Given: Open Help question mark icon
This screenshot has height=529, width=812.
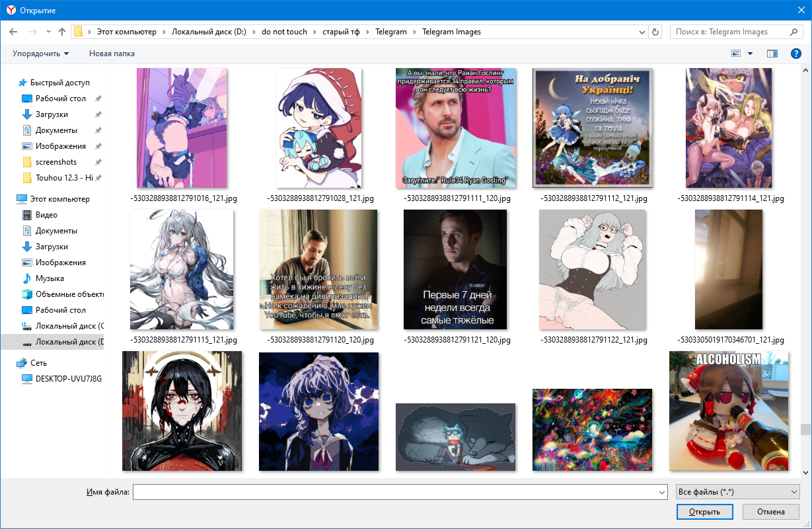Looking at the screenshot, I should (796, 54).
